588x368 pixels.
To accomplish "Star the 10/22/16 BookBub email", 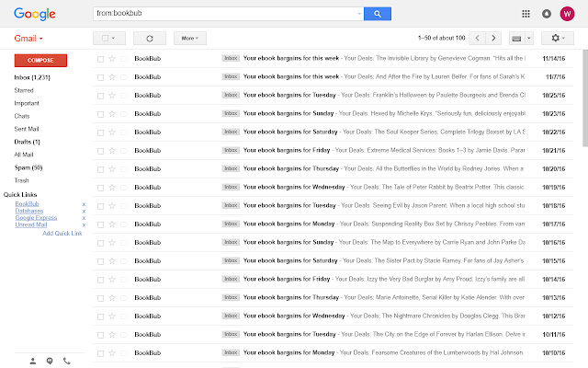I will point(112,132).
